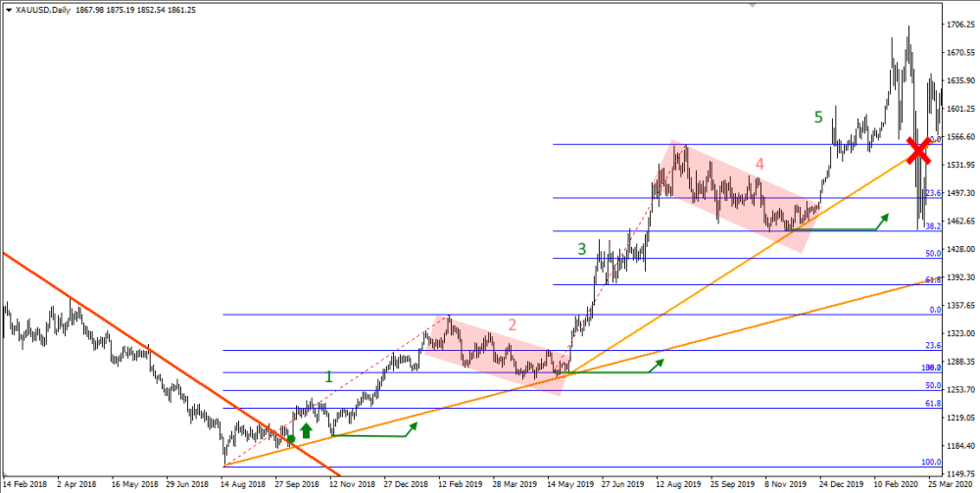Click the 38.2 Fibonacci level label
Screen dimensions: 980x493
point(933,225)
